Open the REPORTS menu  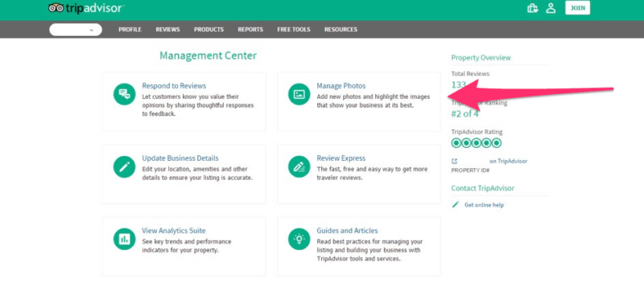[250, 30]
